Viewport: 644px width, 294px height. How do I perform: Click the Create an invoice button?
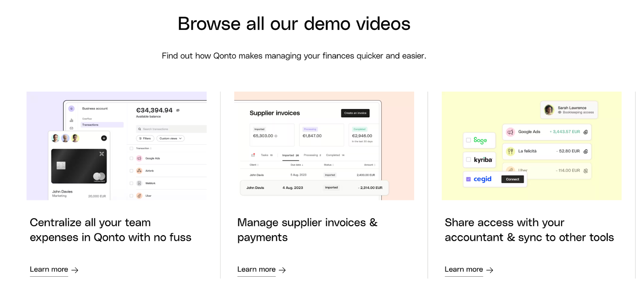[355, 113]
